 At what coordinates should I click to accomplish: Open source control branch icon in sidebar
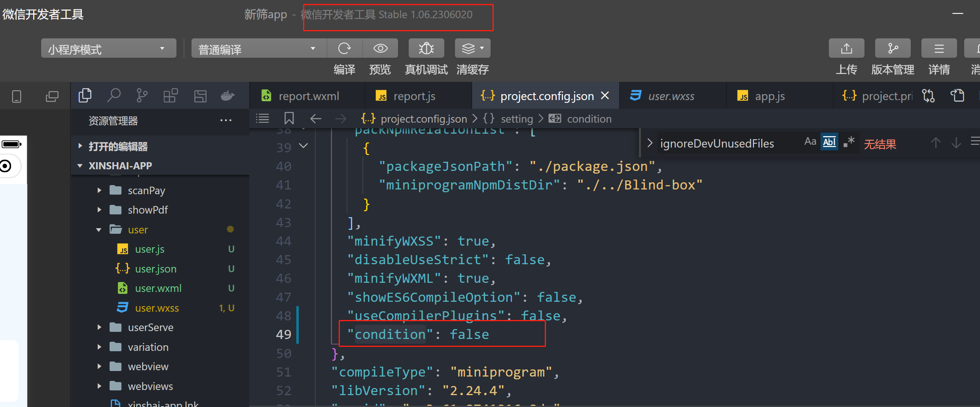[x=142, y=96]
